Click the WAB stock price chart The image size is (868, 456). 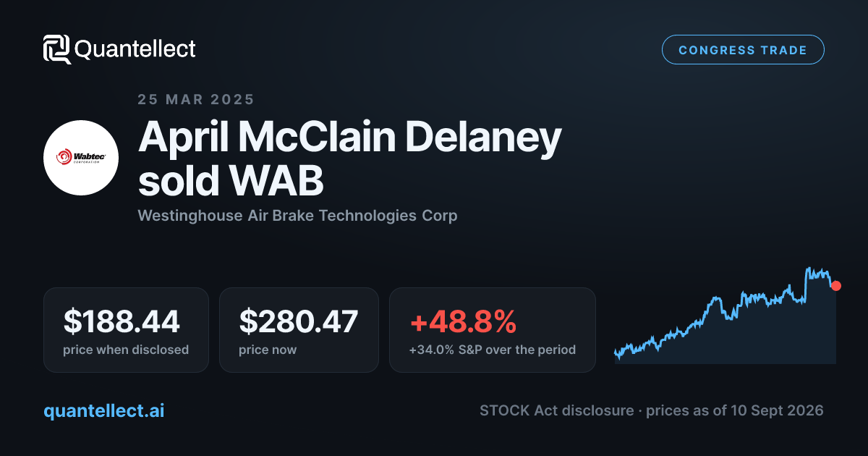726,316
